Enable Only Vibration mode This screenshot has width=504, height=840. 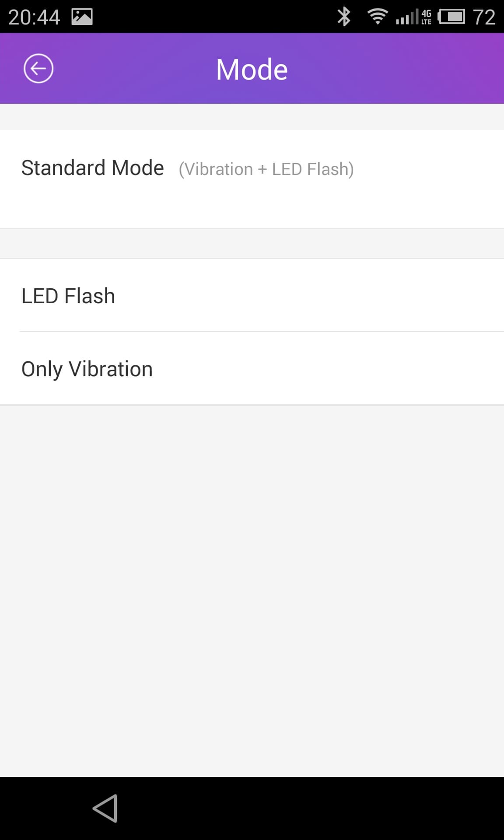point(87,369)
